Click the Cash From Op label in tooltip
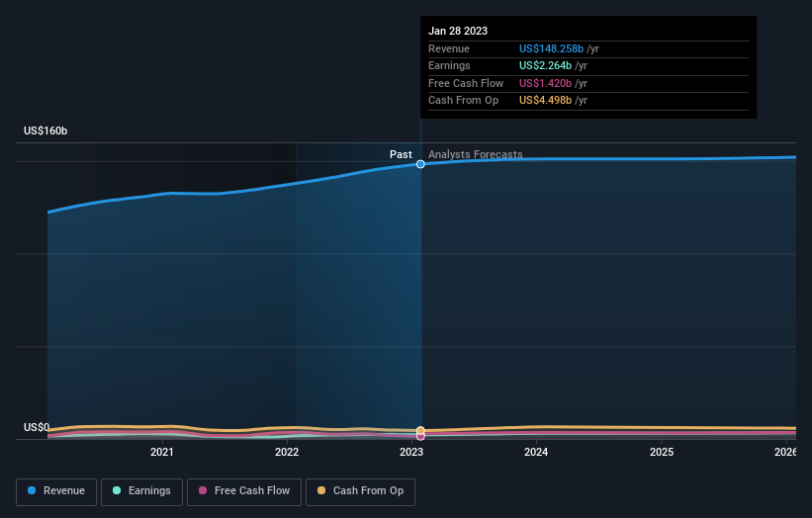The height and width of the screenshot is (518, 812). [x=464, y=101]
